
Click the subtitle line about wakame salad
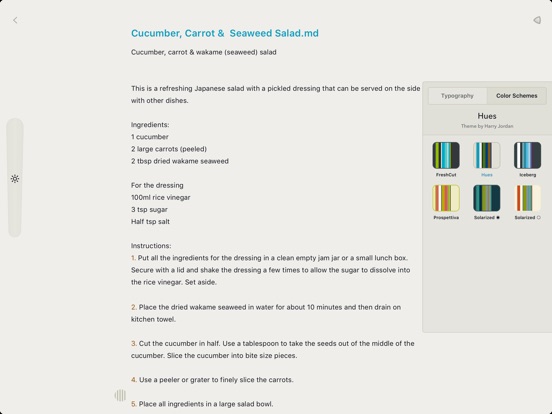(203, 52)
